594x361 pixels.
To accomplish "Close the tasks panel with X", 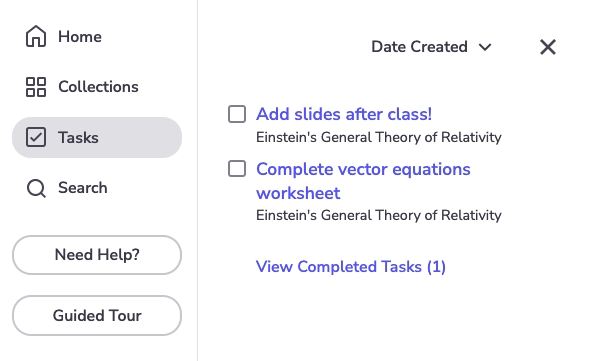I will pyautogui.click(x=548, y=47).
